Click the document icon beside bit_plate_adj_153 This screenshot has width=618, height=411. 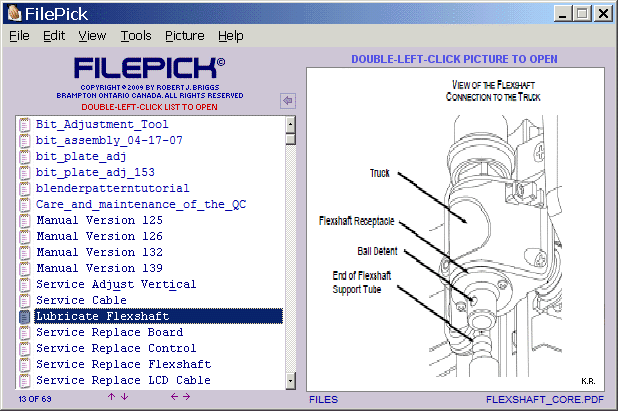pyautogui.click(x=24, y=173)
